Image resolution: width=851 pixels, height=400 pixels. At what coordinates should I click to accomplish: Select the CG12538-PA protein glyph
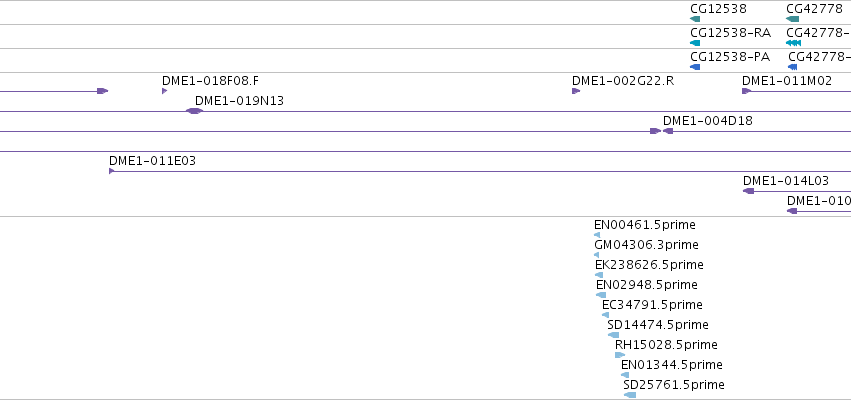point(695,67)
